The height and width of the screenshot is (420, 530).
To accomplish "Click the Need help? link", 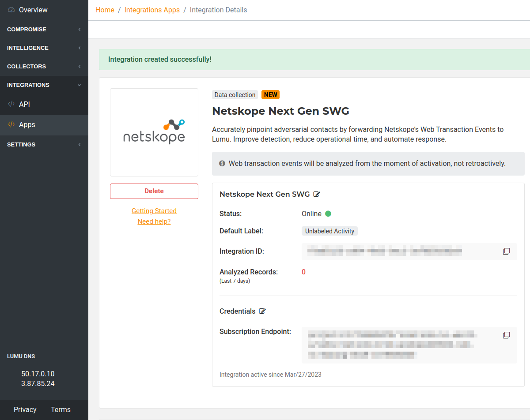I will pyautogui.click(x=154, y=221).
